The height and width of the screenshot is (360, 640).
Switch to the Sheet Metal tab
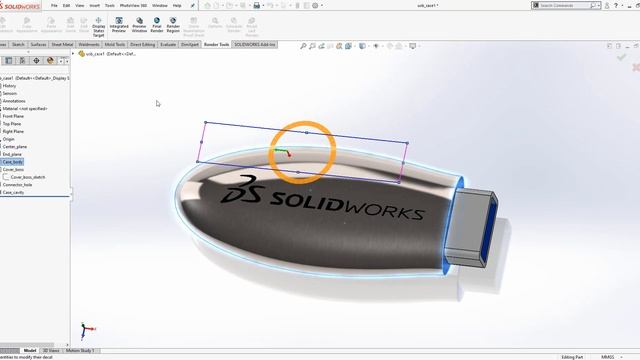tap(62, 44)
